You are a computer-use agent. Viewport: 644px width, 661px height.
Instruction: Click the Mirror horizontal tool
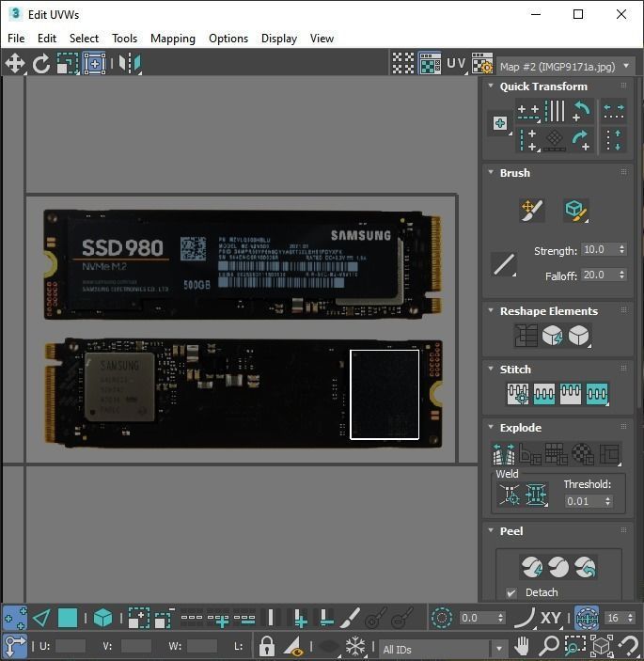[130, 64]
